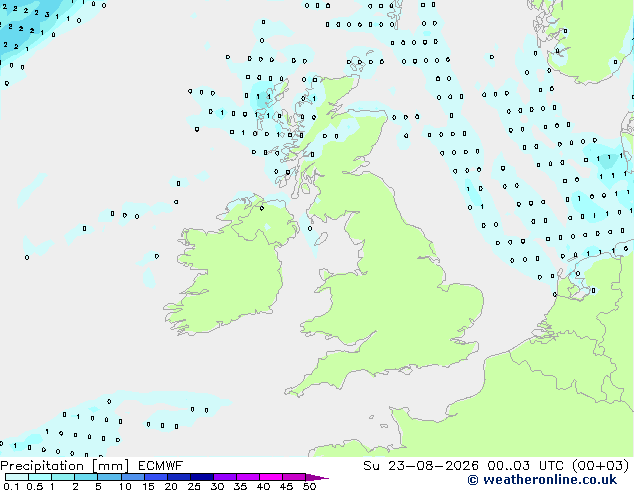Click the "10" label under the legend

pyautogui.click(x=125, y=486)
